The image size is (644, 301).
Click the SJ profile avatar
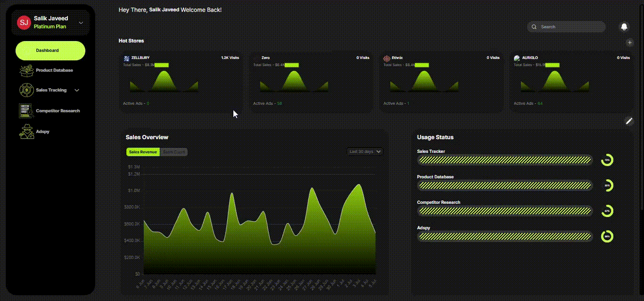[24, 22]
